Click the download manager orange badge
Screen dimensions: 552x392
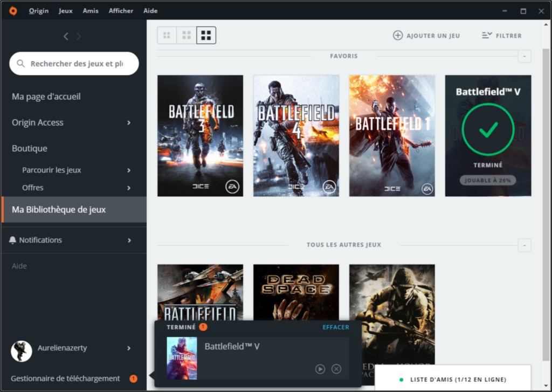(134, 379)
